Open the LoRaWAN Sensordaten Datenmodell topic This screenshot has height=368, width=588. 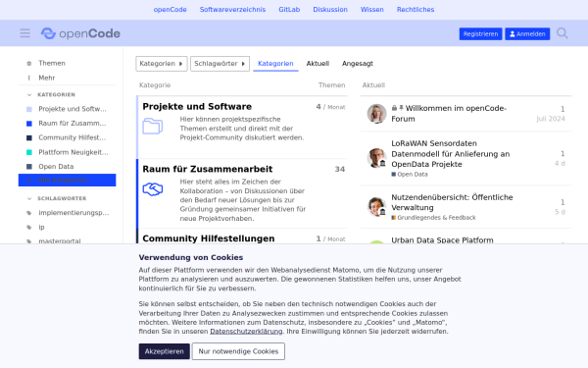pos(451,154)
